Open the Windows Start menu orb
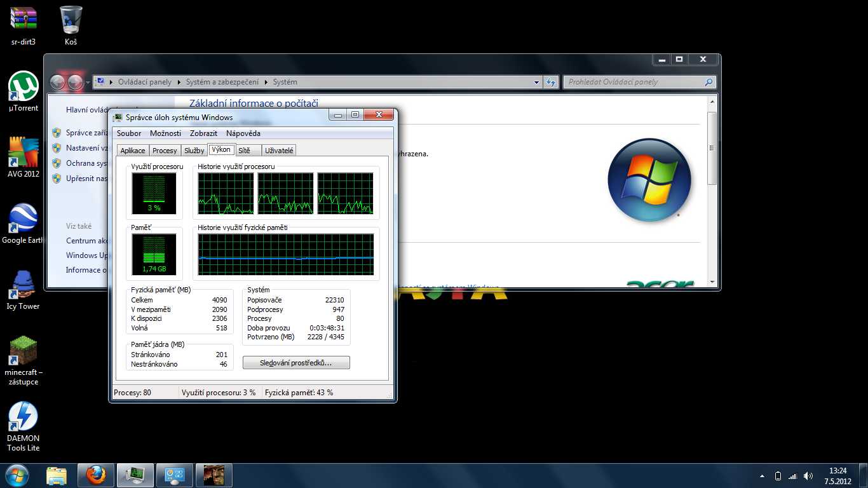Image resolution: width=868 pixels, height=488 pixels. pyautogui.click(x=17, y=475)
